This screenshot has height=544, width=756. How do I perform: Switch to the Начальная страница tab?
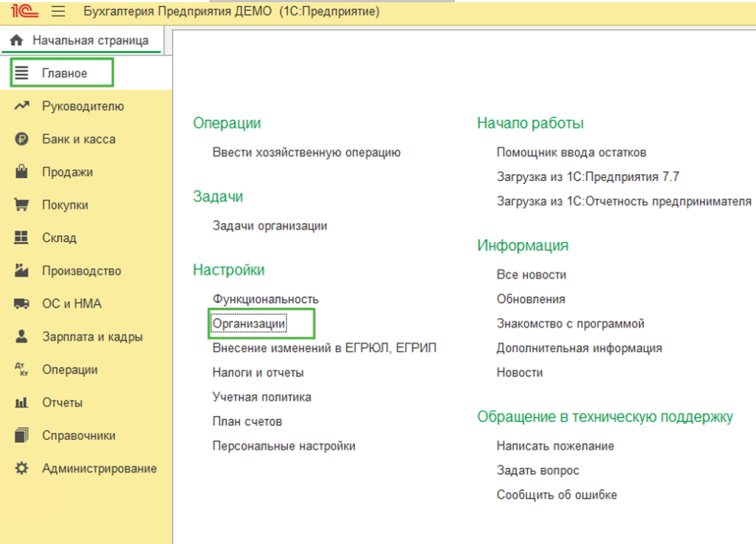pos(82,41)
